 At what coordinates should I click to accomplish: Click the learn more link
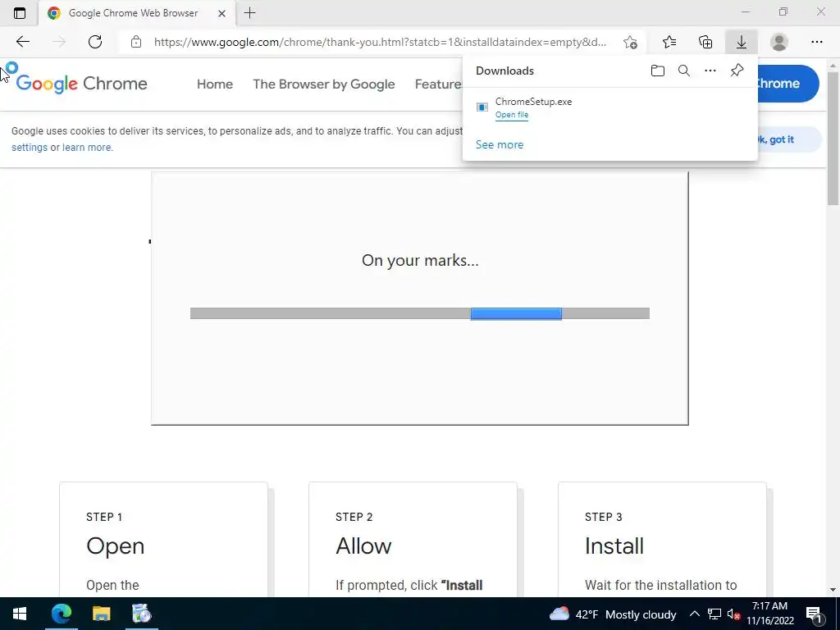[87, 148]
